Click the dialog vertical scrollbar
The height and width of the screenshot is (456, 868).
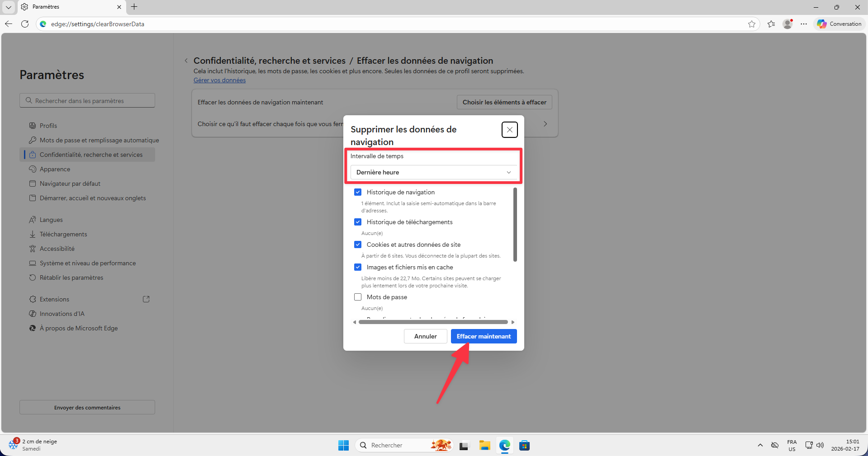click(515, 225)
